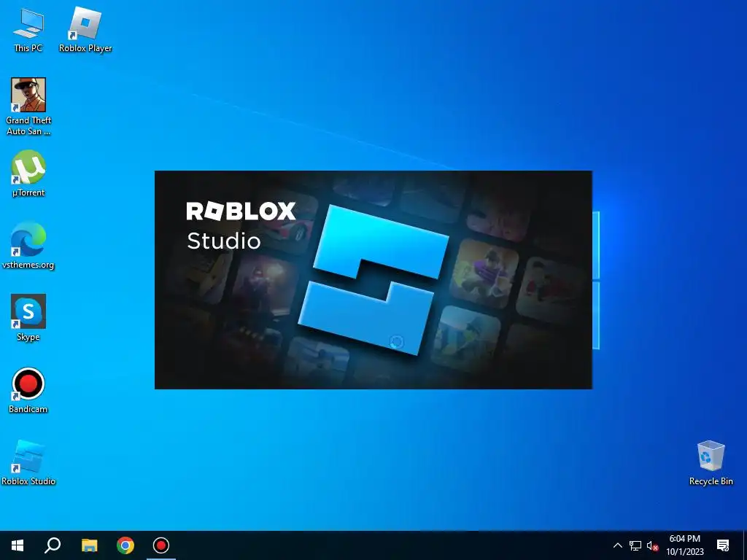Select the Grand Theft Auto San Andreas shortcut
The image size is (747, 560).
coord(28,106)
